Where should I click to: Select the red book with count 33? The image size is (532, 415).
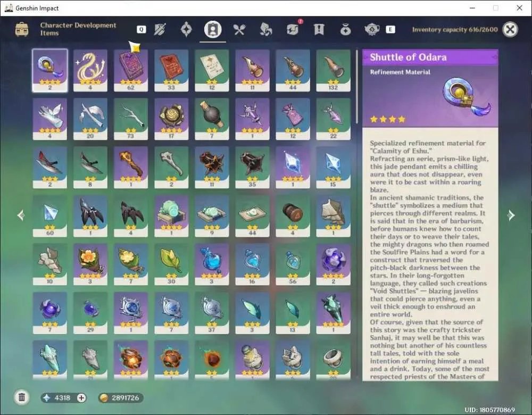coord(171,71)
